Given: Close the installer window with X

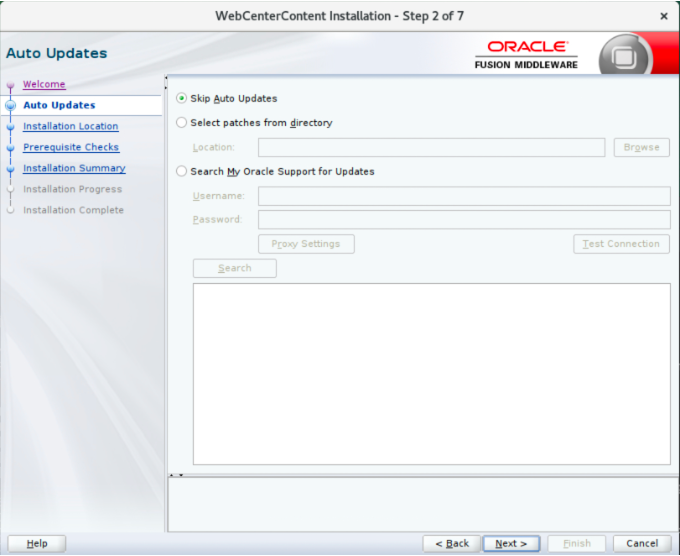Looking at the screenshot, I should click(x=664, y=16).
